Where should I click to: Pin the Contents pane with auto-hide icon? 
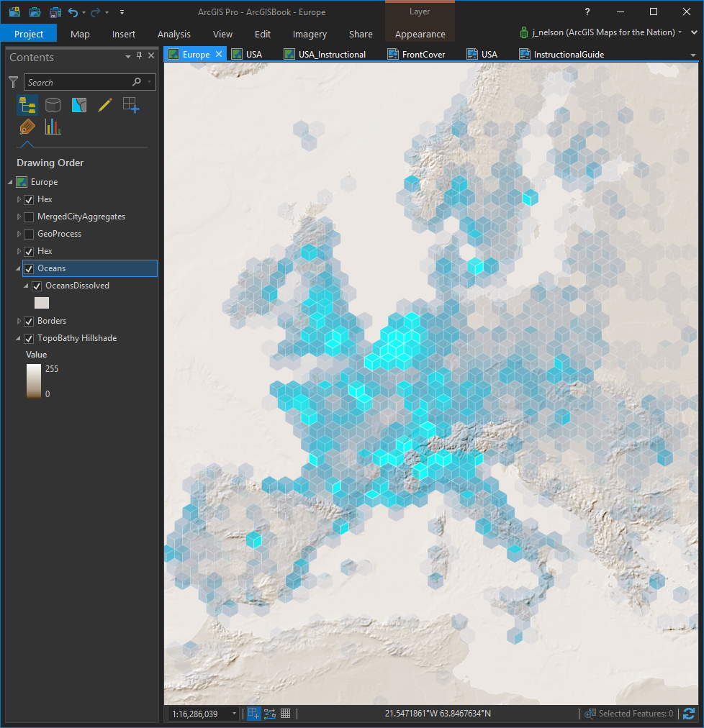pyautogui.click(x=139, y=55)
